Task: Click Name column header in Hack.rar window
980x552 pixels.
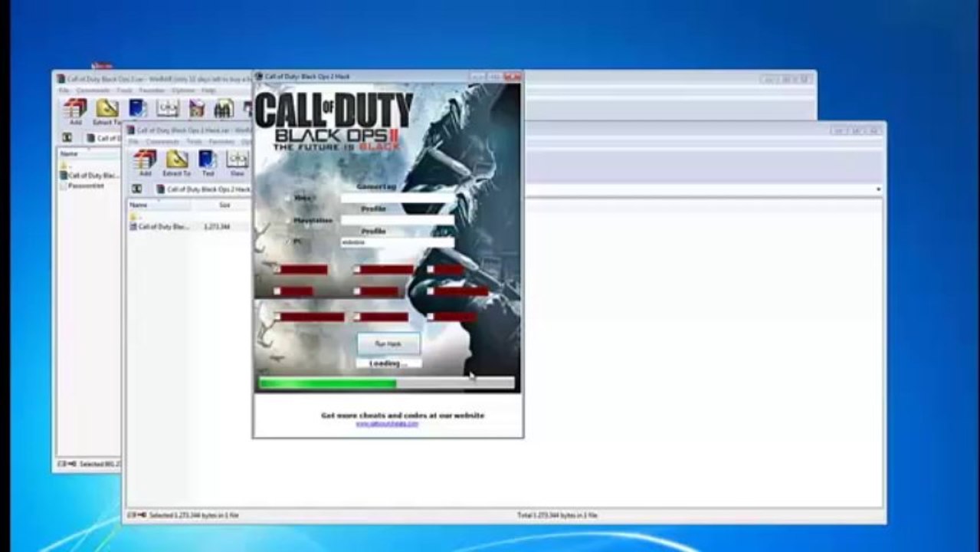Action: click(159, 205)
